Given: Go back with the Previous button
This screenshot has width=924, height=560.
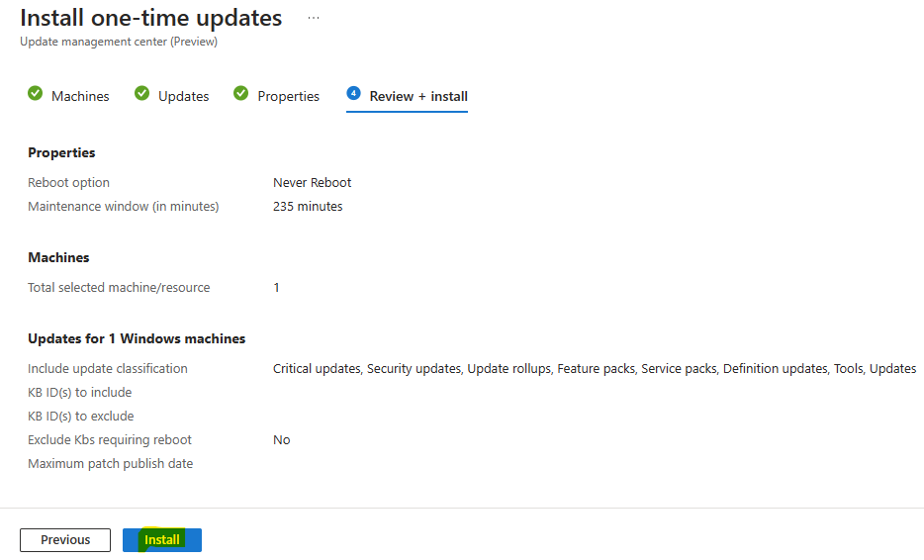Looking at the screenshot, I should 65,540.
